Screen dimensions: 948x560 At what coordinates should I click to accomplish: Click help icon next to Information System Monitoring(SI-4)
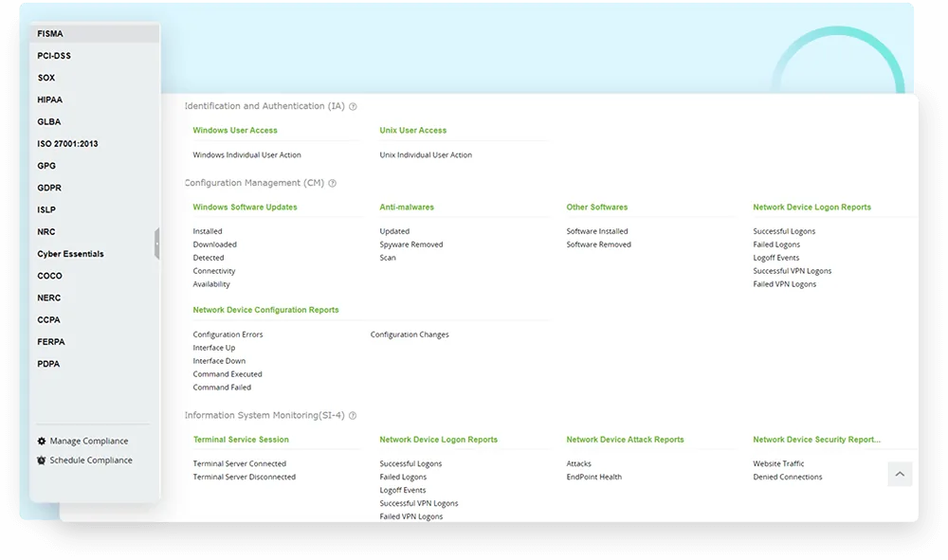(353, 416)
